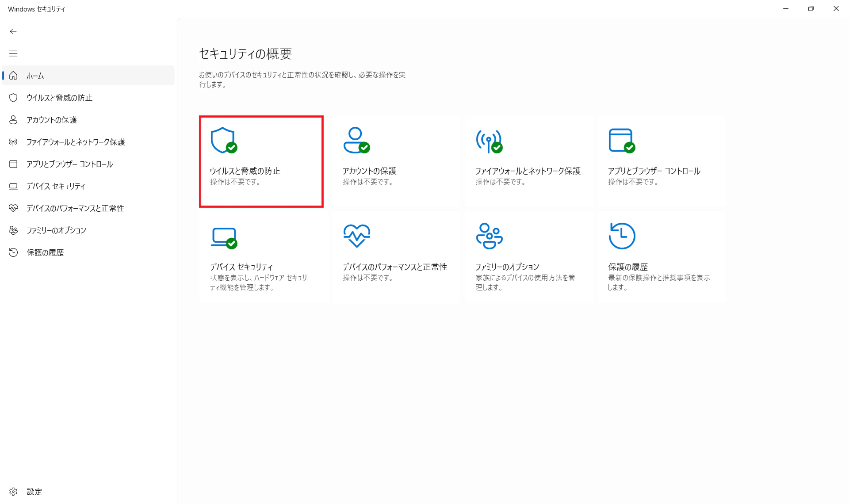Image resolution: width=849 pixels, height=504 pixels.
Task: Click the large person icon on アカウントの保護 card
Action: pos(356,140)
